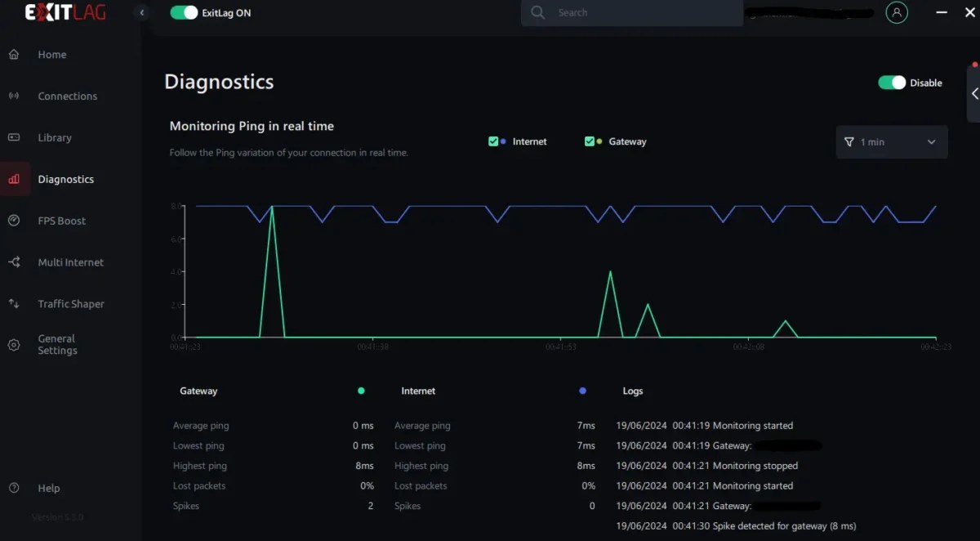Click the Connections signal icon

(x=14, y=96)
